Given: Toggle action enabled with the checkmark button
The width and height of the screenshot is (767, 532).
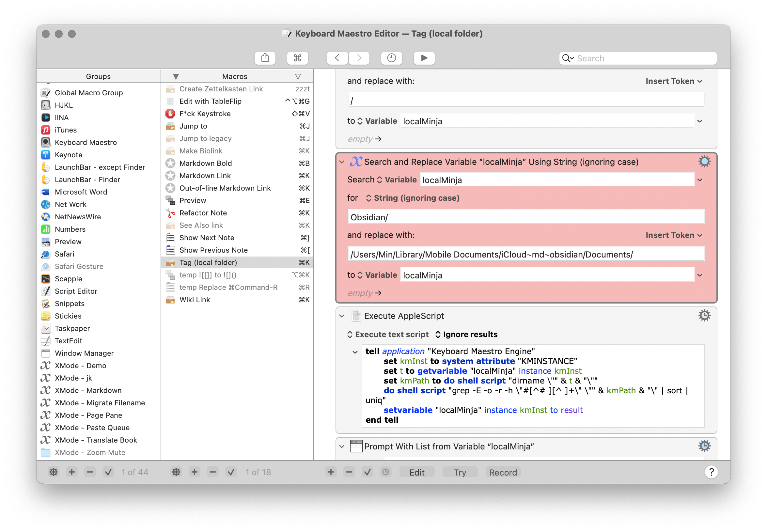Looking at the screenshot, I should click(x=367, y=472).
